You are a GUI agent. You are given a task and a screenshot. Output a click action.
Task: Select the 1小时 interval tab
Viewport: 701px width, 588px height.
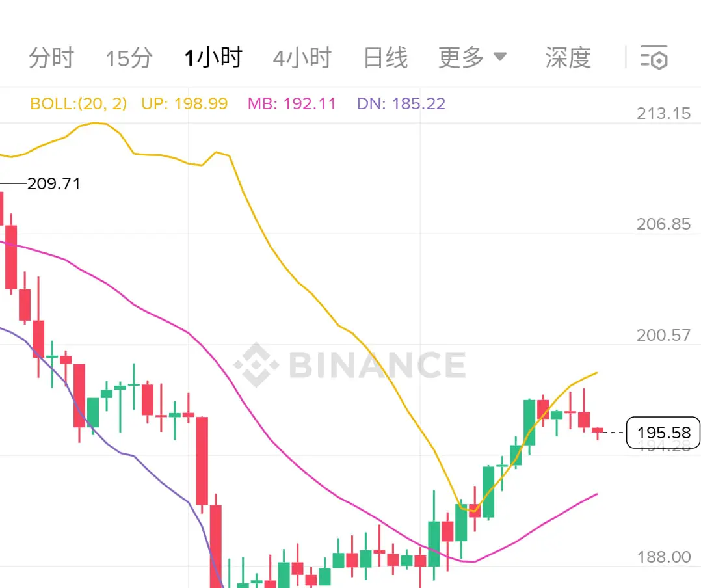(x=213, y=58)
